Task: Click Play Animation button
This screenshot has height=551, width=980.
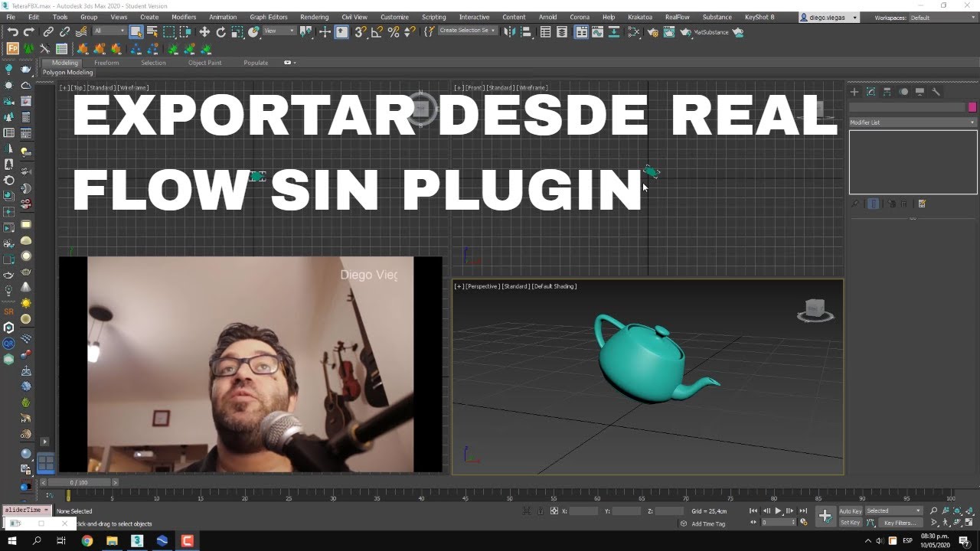Action: (x=778, y=510)
